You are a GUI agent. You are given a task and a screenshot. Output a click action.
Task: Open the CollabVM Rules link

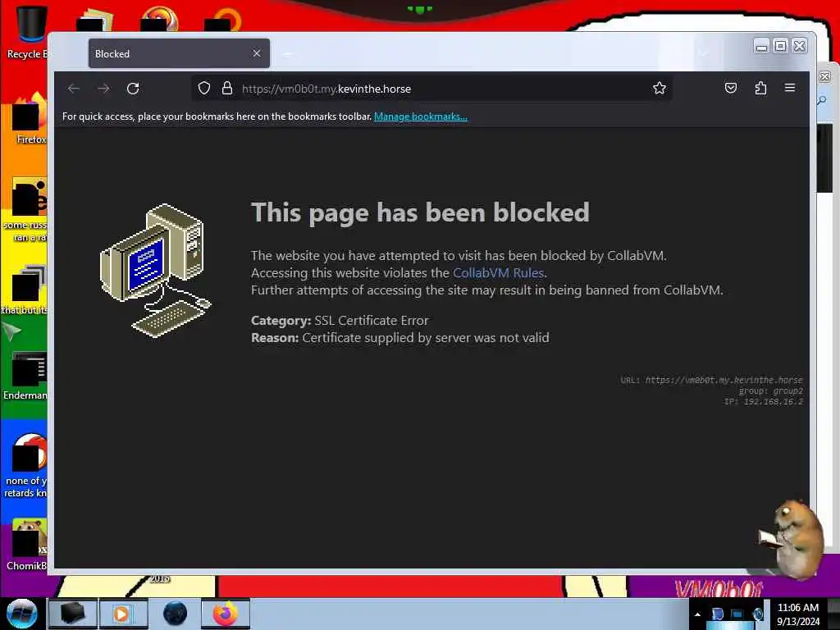498,272
